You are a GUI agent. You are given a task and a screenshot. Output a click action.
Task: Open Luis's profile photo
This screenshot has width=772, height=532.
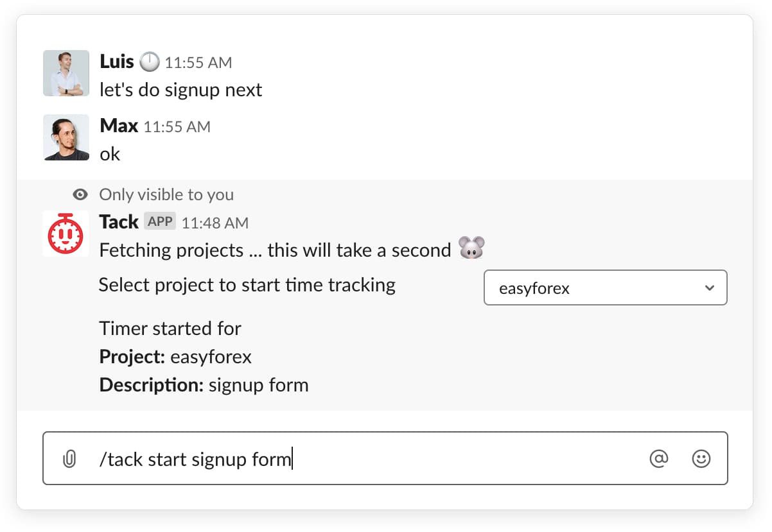[x=66, y=73]
